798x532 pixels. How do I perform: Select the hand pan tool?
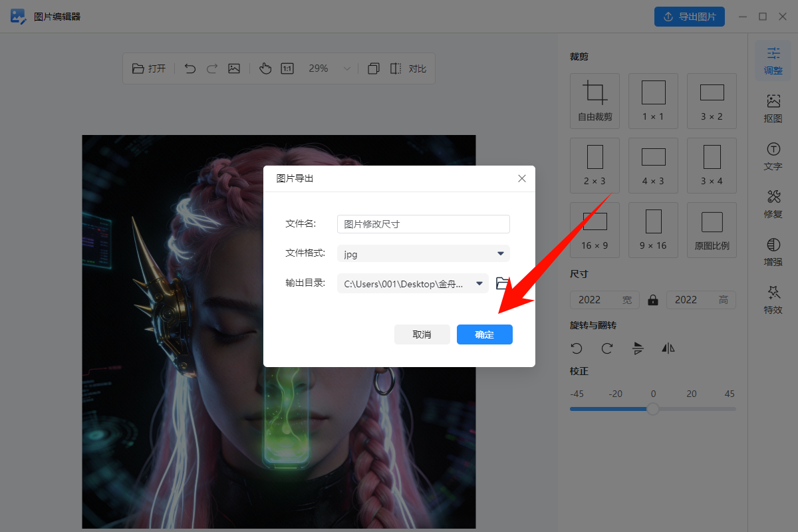pos(265,68)
